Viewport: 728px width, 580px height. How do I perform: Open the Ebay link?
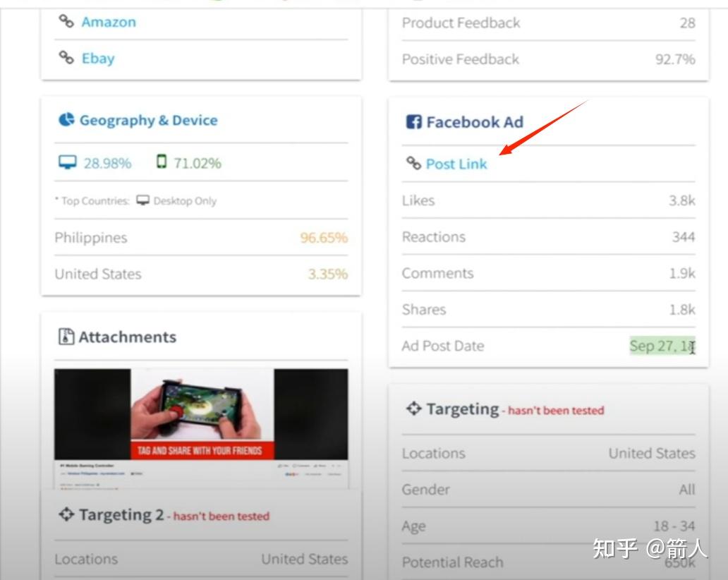click(x=98, y=58)
